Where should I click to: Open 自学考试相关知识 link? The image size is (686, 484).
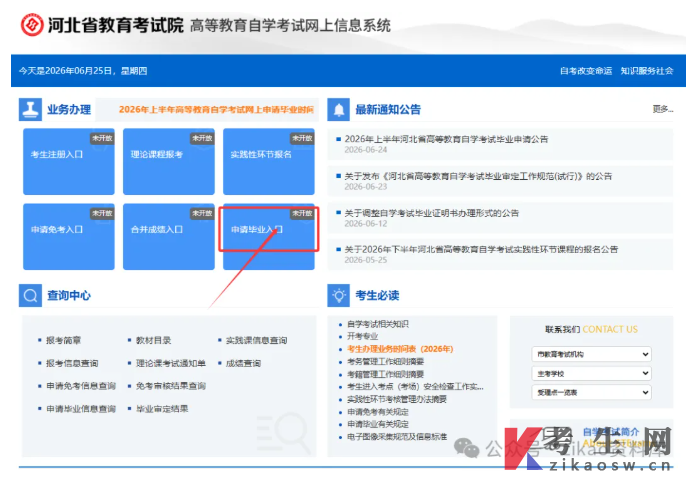click(378, 324)
